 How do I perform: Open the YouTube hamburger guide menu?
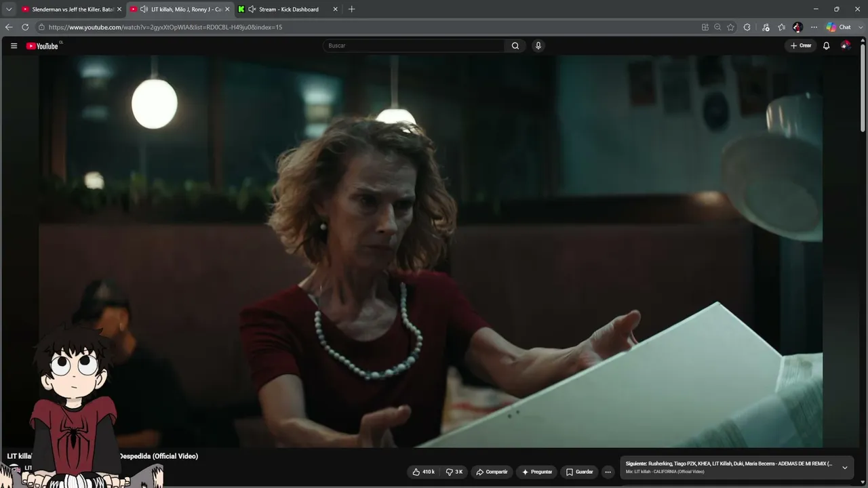14,46
